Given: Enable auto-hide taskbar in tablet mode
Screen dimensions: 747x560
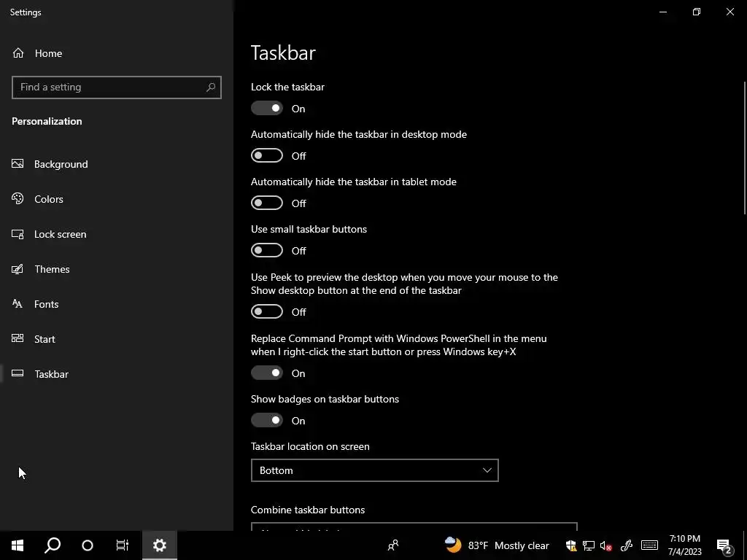Looking at the screenshot, I should [x=267, y=203].
